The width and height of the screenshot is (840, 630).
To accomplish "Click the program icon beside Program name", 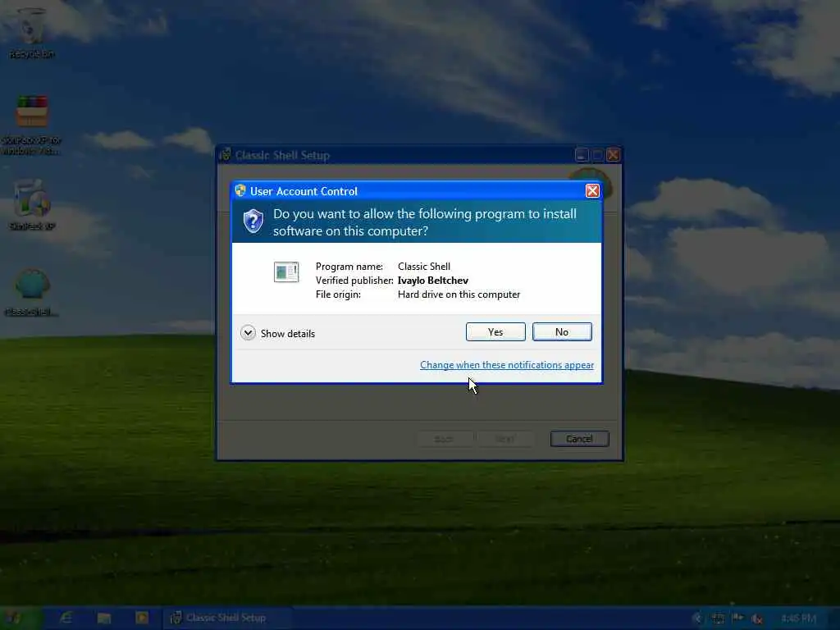I will (x=286, y=272).
